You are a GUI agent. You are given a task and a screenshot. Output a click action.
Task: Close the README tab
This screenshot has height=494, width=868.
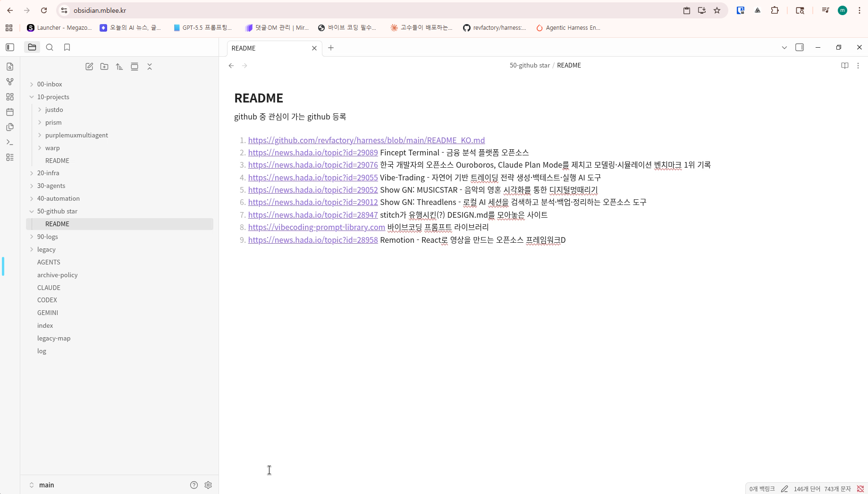pos(314,48)
